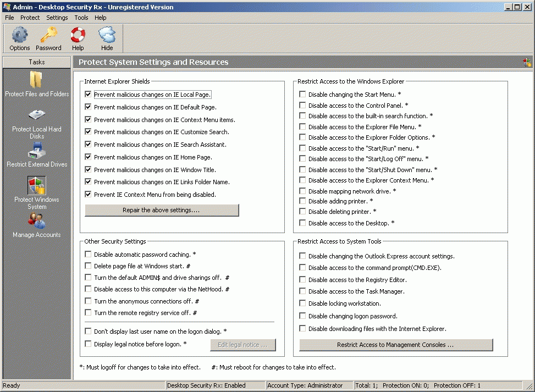
Task: Check Disable deleting printer
Action: point(302,212)
